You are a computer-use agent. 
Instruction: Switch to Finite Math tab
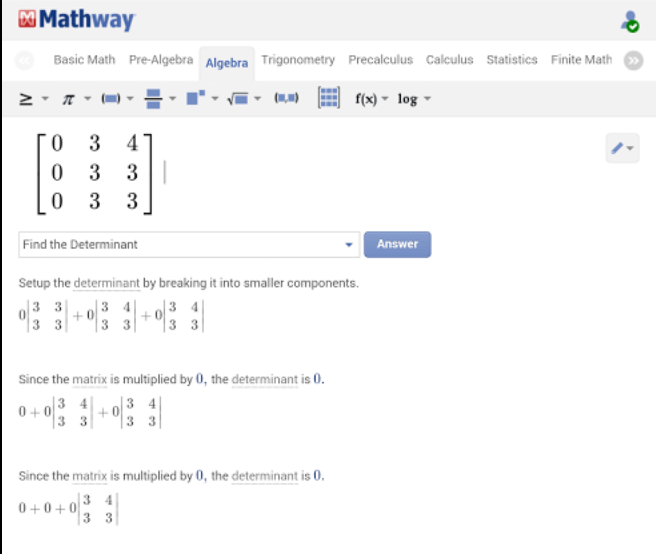coord(581,60)
